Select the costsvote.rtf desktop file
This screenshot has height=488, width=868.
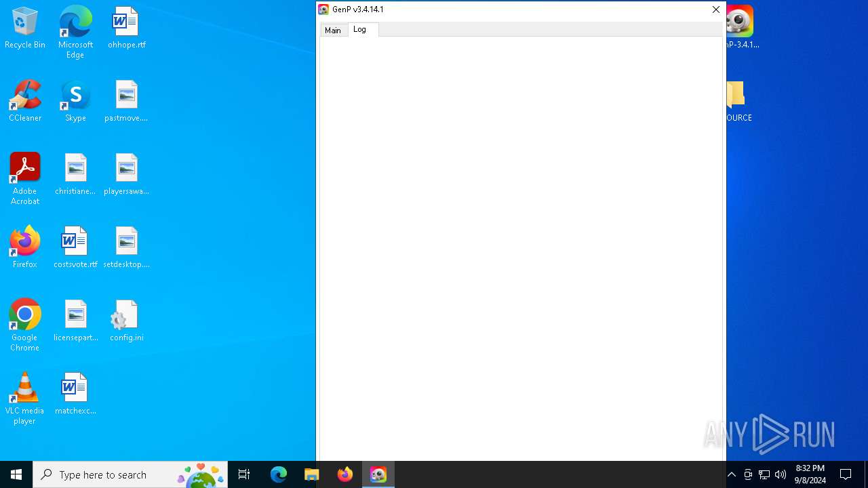(x=75, y=247)
